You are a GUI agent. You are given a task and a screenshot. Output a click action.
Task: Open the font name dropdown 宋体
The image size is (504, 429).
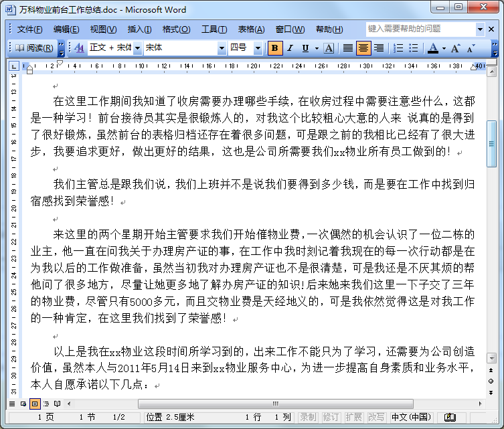tap(222, 48)
